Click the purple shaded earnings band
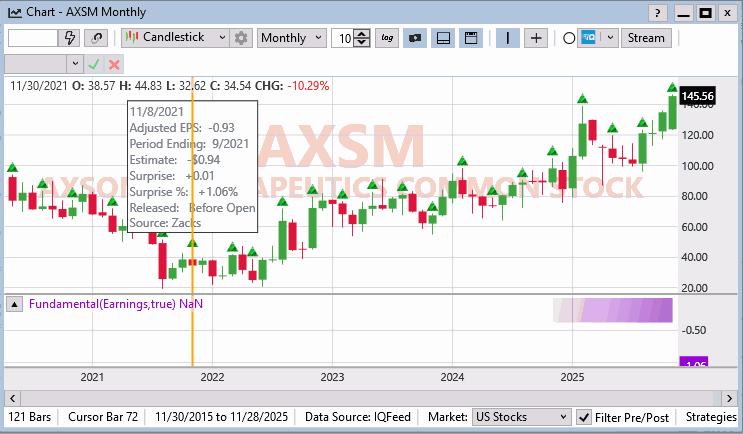The width and height of the screenshot is (743, 434). (x=613, y=310)
